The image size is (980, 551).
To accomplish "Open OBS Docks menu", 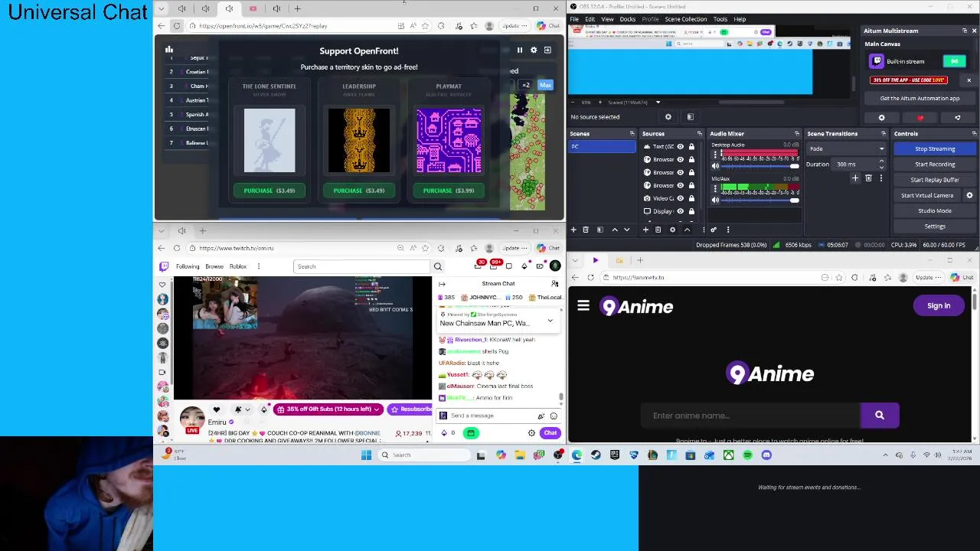I will [628, 19].
